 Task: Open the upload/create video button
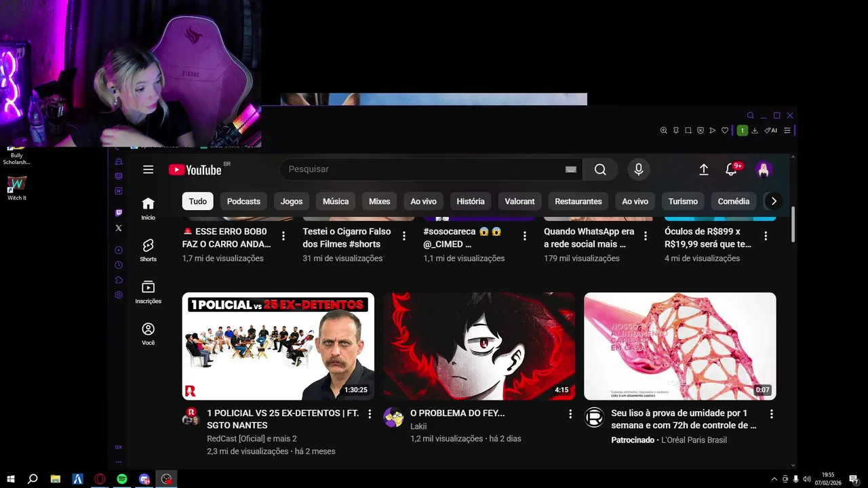(x=704, y=169)
